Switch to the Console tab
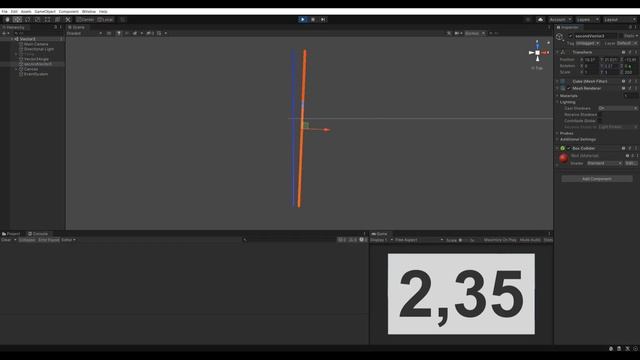The width and height of the screenshot is (640, 360). (38, 234)
